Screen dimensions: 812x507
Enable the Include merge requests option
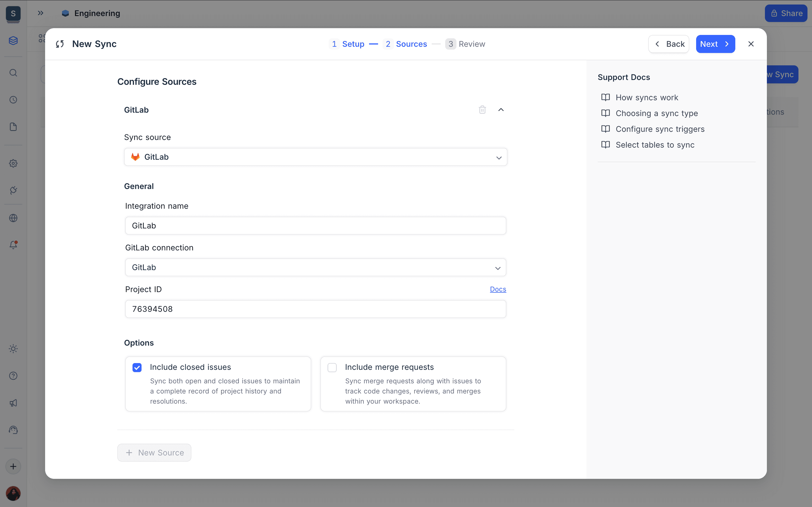(x=332, y=367)
